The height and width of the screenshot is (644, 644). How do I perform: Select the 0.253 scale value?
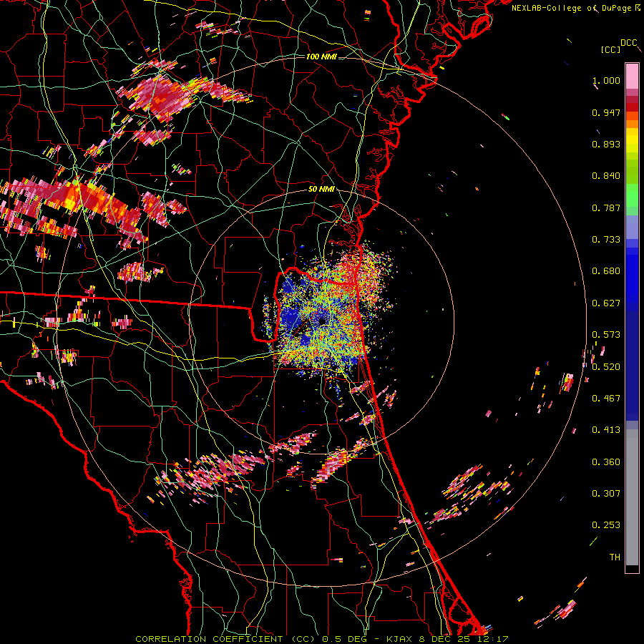click(x=606, y=525)
